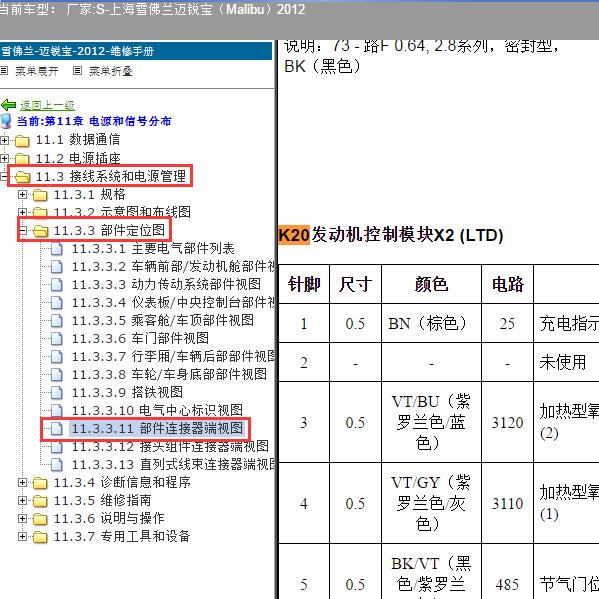
Task: Click document icon beside 11.3.3.5
Action: click(x=57, y=321)
